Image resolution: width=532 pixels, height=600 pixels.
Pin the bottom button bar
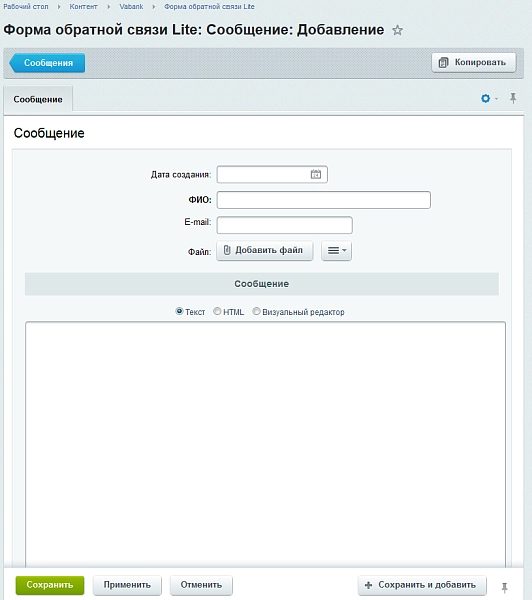pyautogui.click(x=504, y=587)
